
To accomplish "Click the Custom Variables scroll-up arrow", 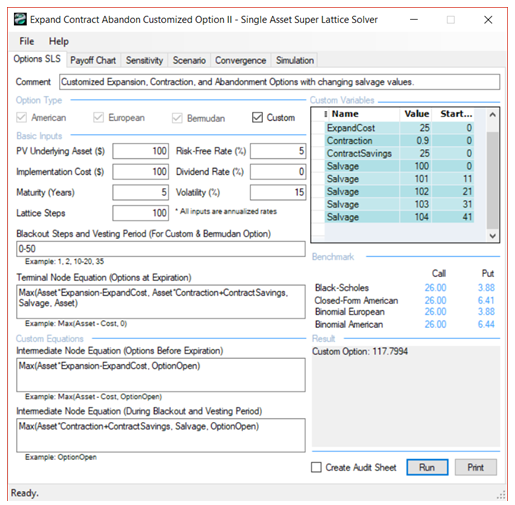I will pyautogui.click(x=492, y=115).
